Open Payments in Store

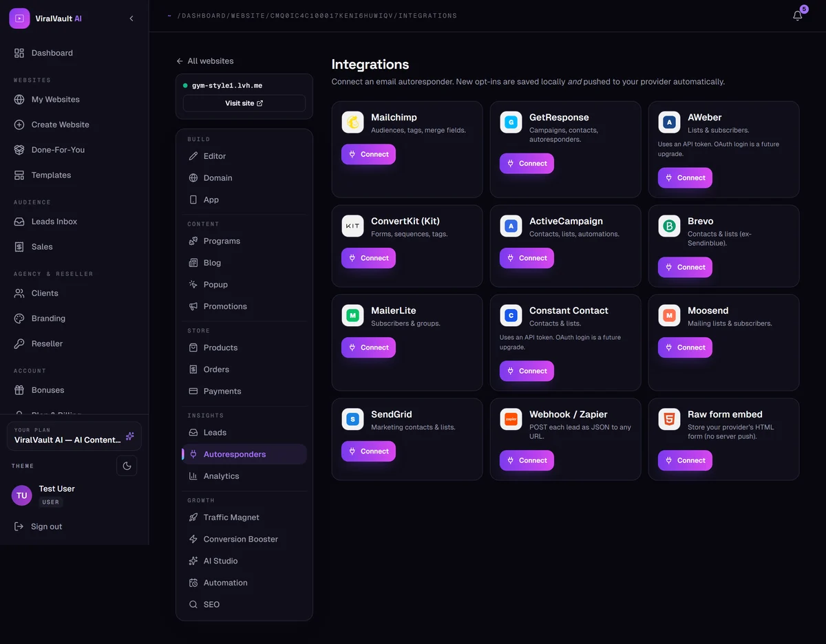point(244,391)
